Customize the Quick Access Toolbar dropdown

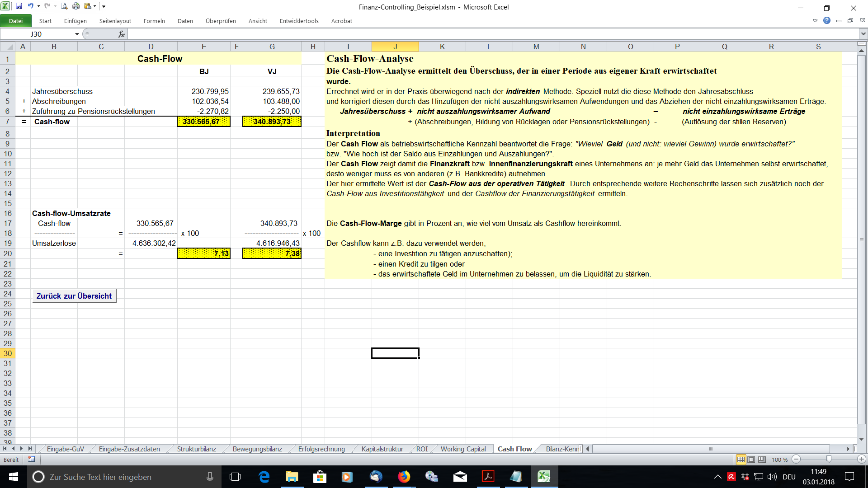pyautogui.click(x=104, y=6)
